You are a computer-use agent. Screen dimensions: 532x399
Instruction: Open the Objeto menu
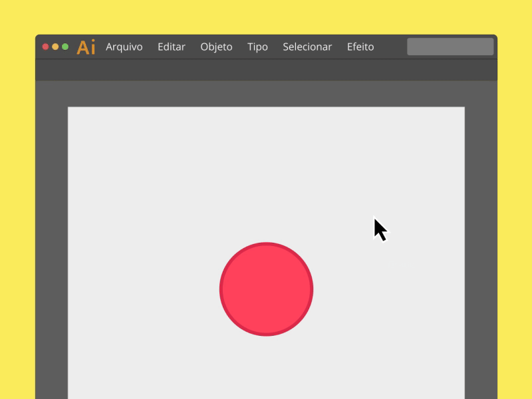click(x=216, y=47)
